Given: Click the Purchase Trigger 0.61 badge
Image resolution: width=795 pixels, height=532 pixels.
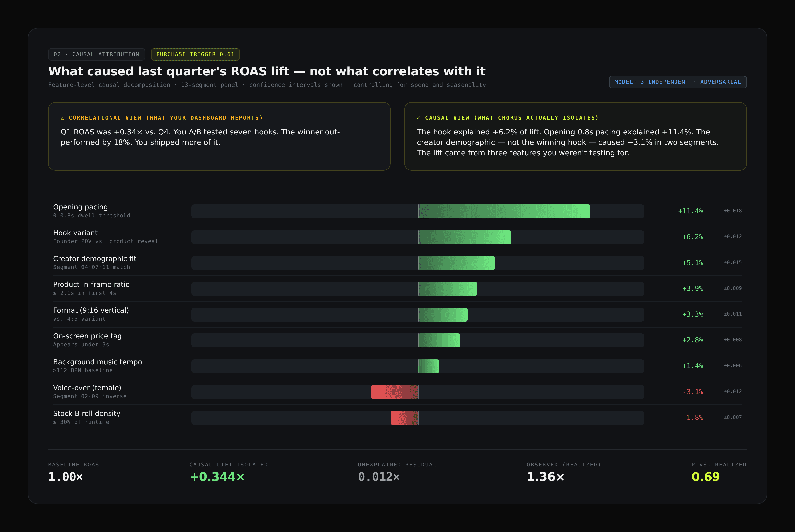Looking at the screenshot, I should tap(195, 54).
